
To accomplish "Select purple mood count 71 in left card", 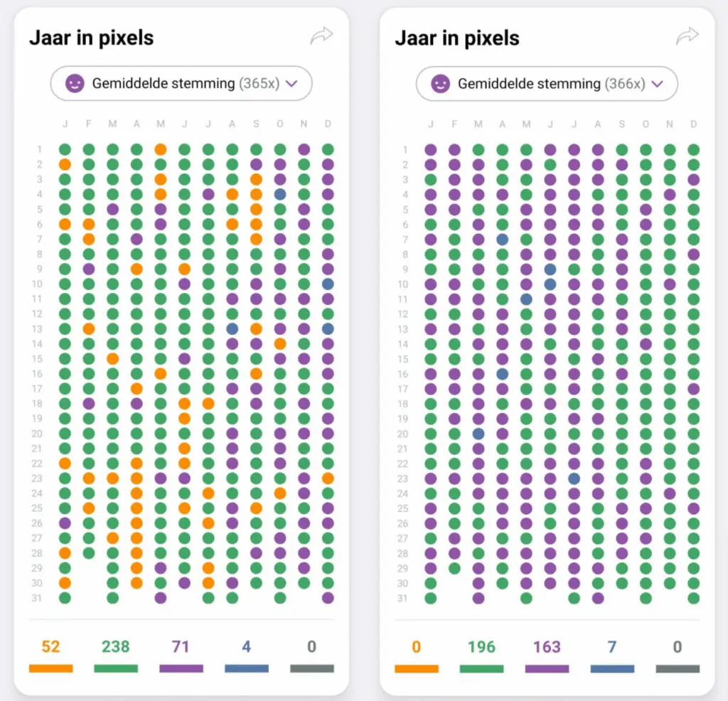I will tap(181, 647).
